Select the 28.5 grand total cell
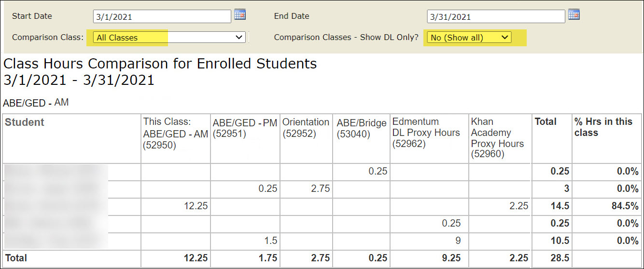The image size is (644, 269). [560, 258]
